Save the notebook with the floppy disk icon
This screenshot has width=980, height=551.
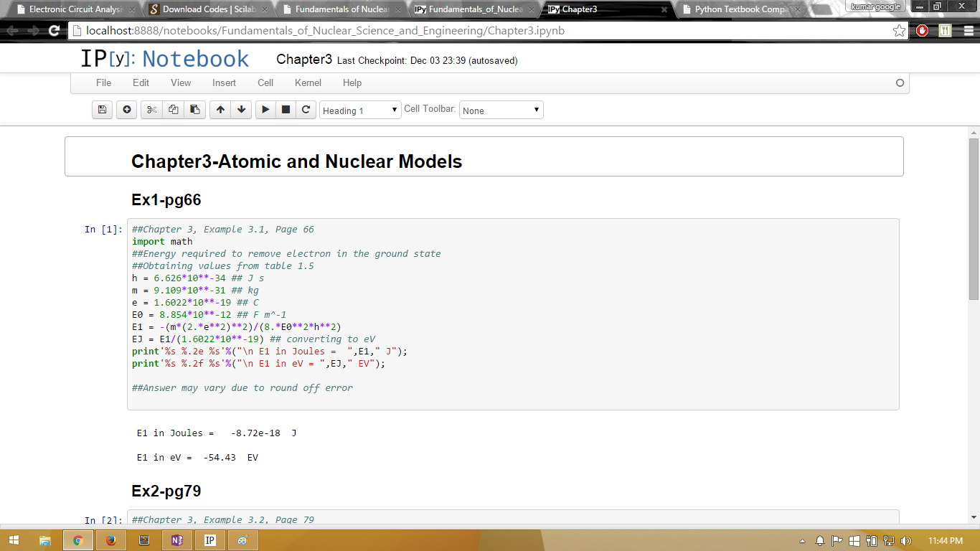coord(102,110)
